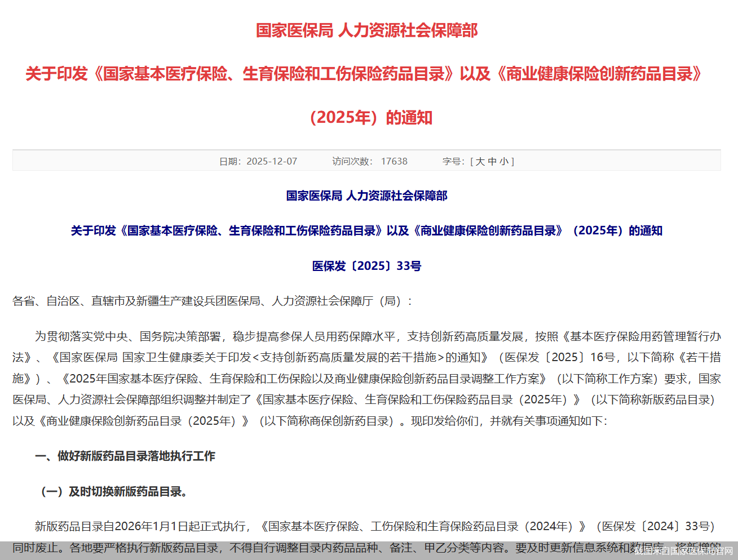Click the heading 国家医保局 人力资源社会保障部
This screenshot has height=560, width=738.
coord(366,31)
